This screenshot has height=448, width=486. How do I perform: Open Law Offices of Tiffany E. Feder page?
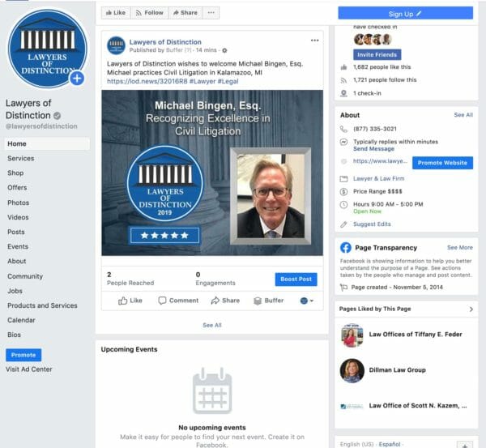click(416, 335)
